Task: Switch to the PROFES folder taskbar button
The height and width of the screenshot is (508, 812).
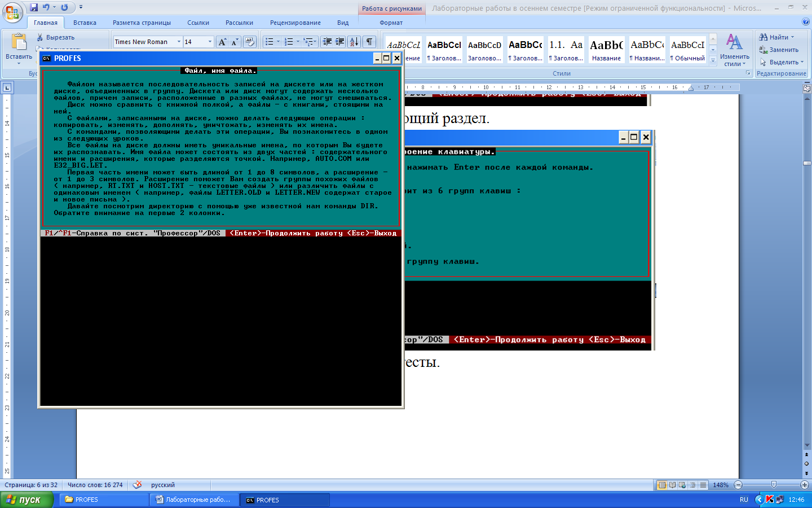Action: click(103, 500)
